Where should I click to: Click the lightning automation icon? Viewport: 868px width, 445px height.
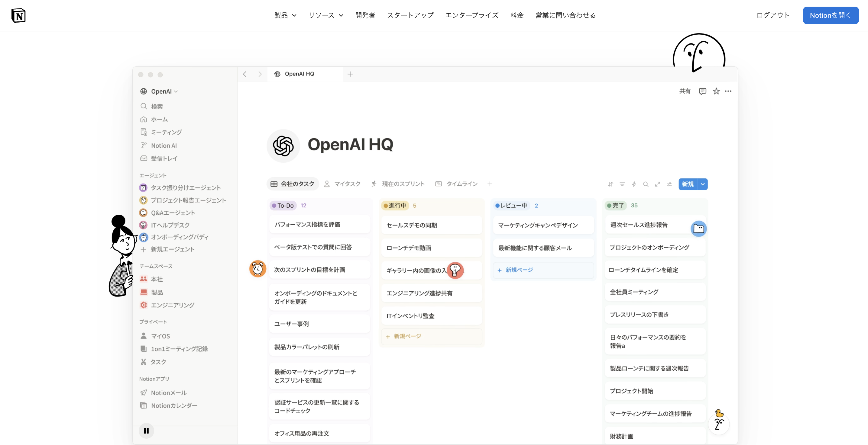pos(634,184)
